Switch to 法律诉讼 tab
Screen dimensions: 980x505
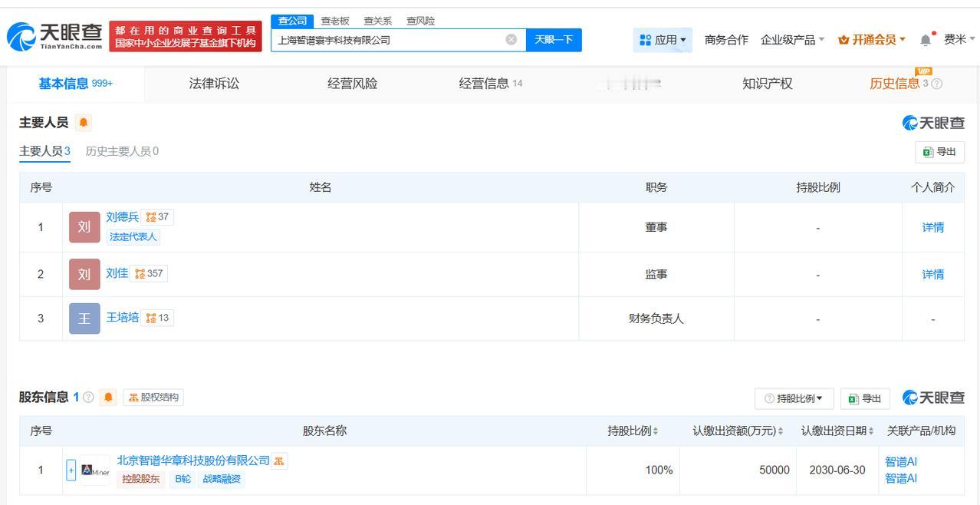pyautogui.click(x=214, y=84)
